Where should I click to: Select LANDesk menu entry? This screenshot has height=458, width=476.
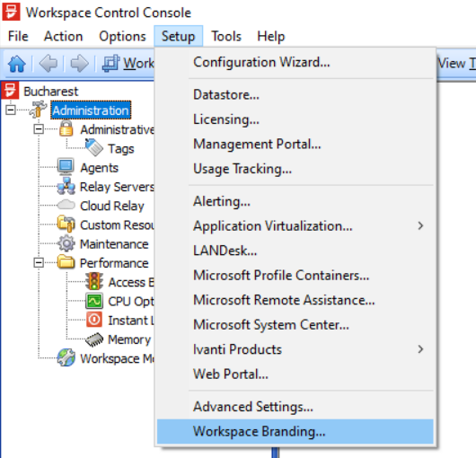tap(295, 251)
